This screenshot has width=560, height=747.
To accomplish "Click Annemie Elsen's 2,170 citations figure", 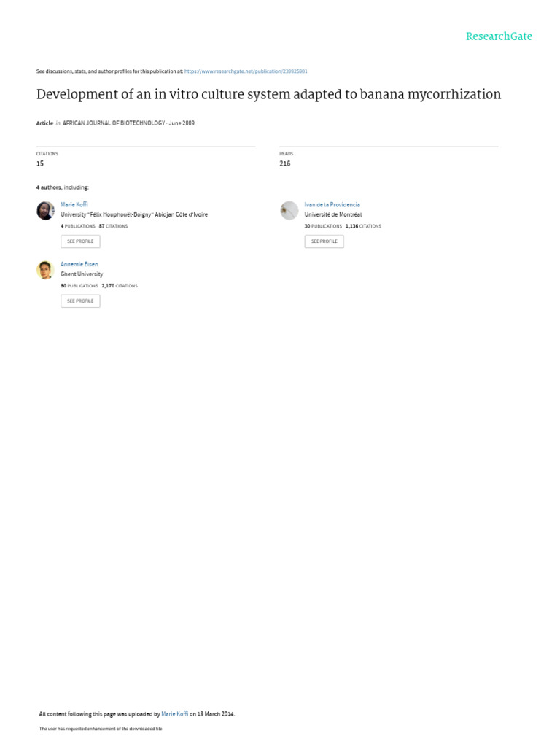I will coord(120,286).
